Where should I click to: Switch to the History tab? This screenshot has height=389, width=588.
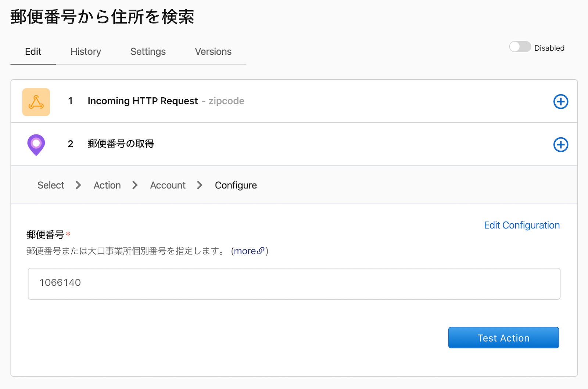(85, 51)
